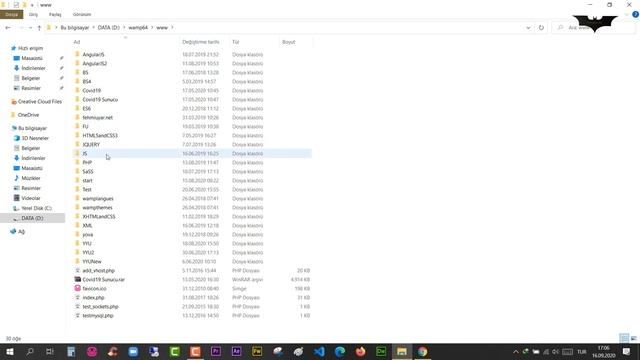Click the OneDrive icon in sidebar

coord(13,115)
